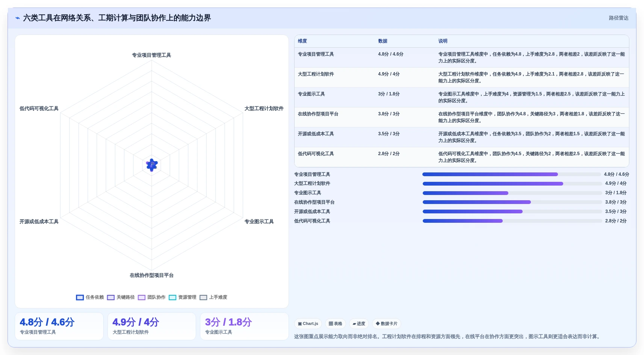Select the 低代码可视化工具 table row name

(x=316, y=154)
